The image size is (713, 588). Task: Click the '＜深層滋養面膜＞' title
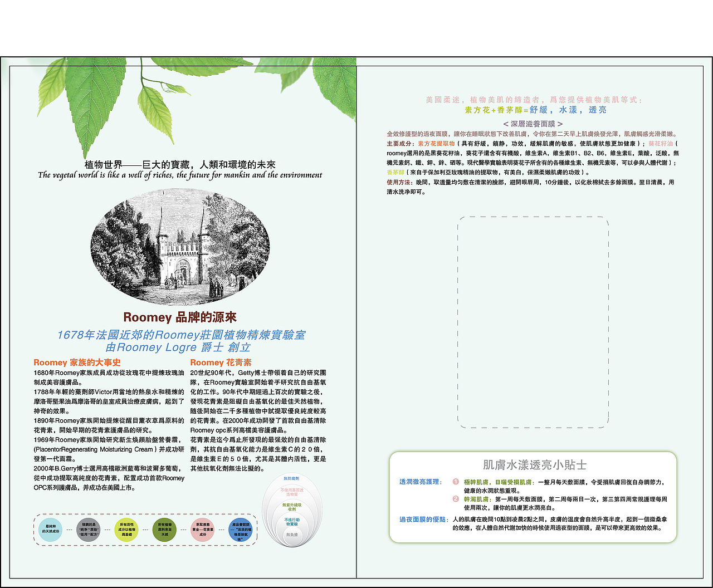[x=533, y=124]
